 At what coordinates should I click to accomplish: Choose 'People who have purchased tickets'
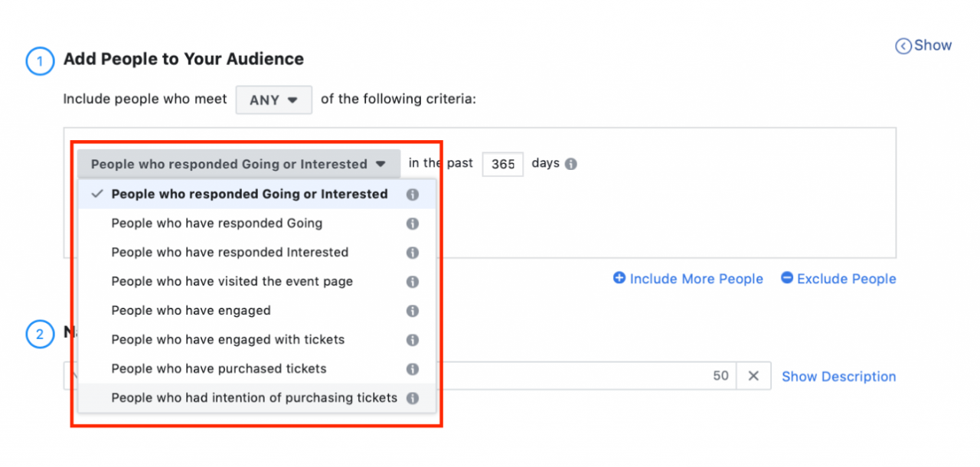(x=219, y=369)
